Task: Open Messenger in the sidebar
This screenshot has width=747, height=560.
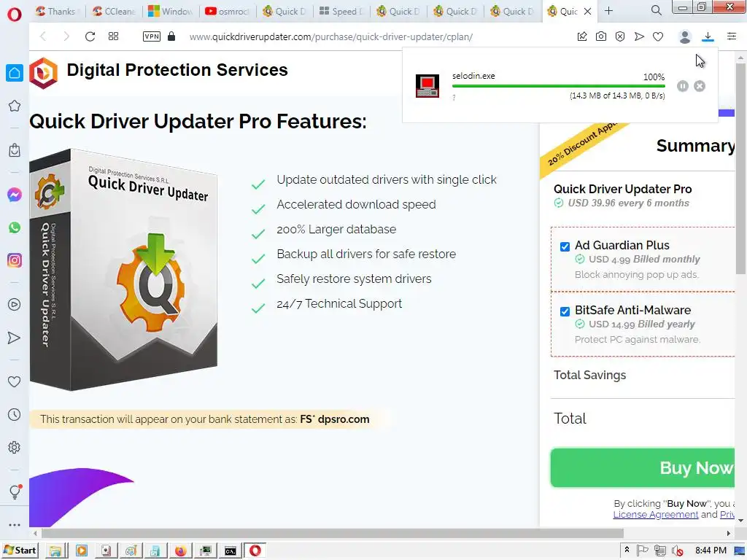Action: tap(15, 195)
